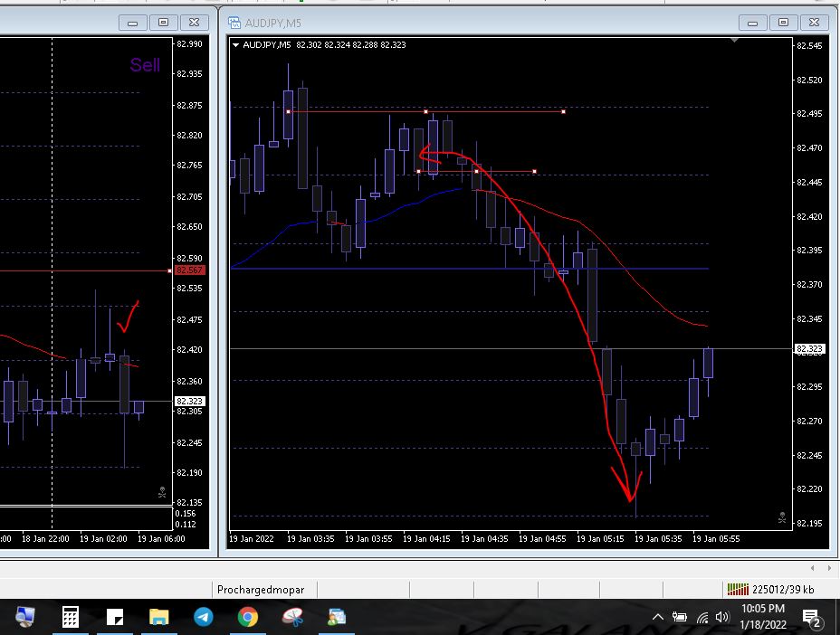Click the chart shift marker triangle

click(x=734, y=40)
